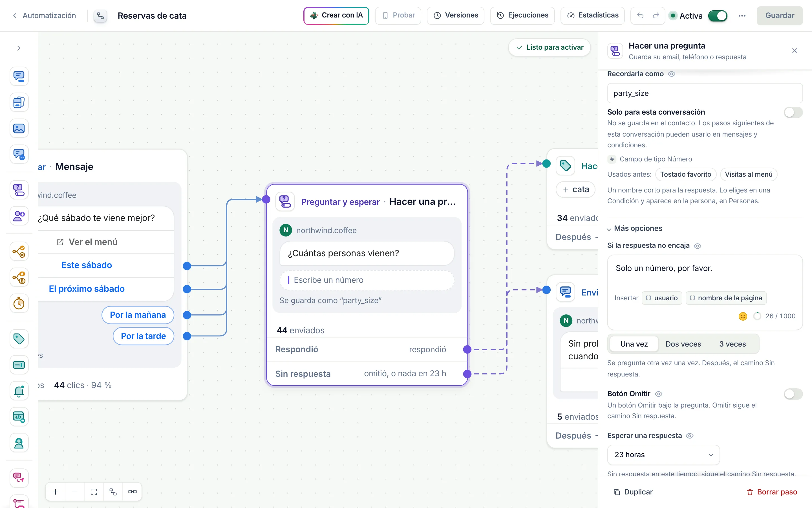This screenshot has width=812, height=508.
Task: Open the emoji picker in reply message
Action: (x=743, y=316)
